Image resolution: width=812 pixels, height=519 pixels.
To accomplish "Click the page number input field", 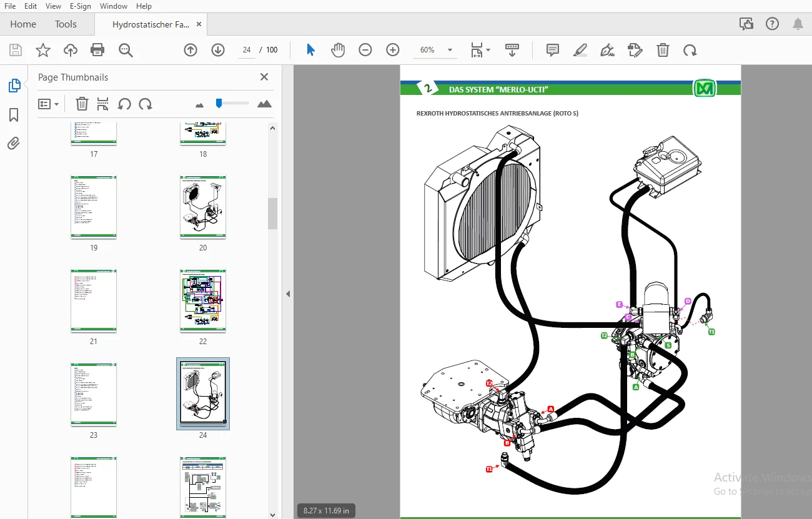I will coord(247,50).
